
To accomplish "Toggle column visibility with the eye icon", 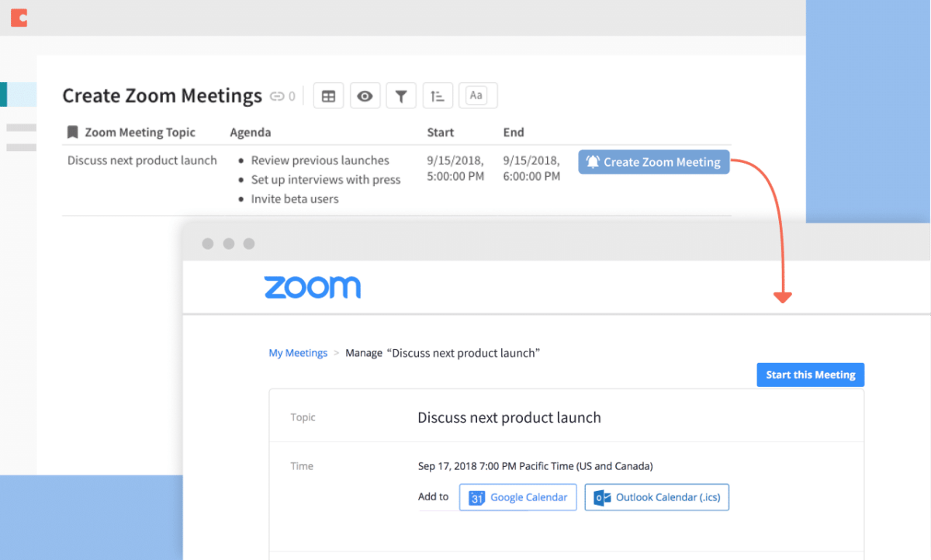I will [365, 95].
